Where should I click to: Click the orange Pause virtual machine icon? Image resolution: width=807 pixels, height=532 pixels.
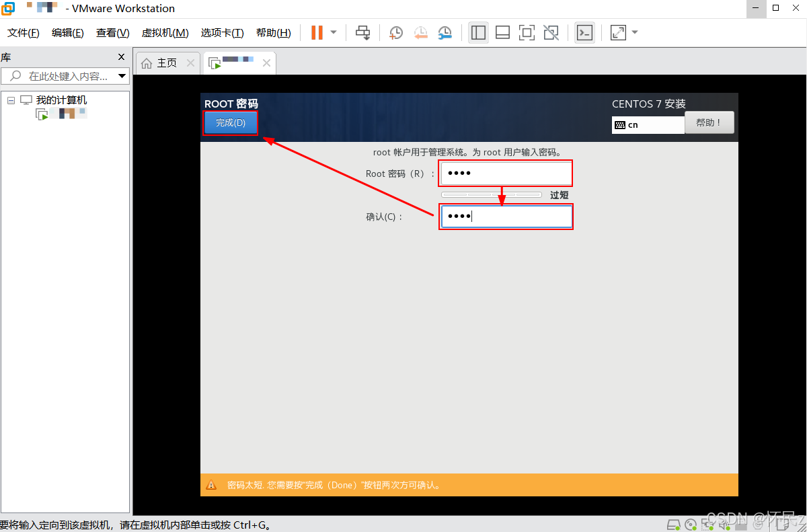(317, 32)
